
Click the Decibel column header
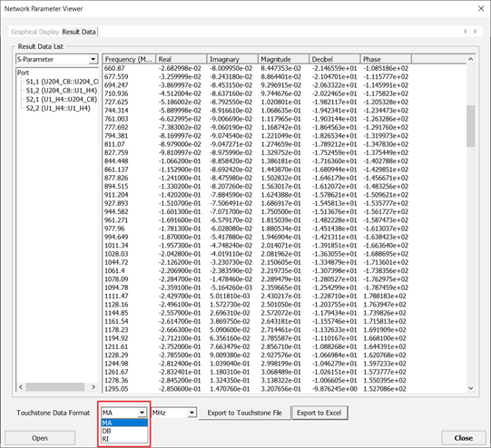(334, 59)
